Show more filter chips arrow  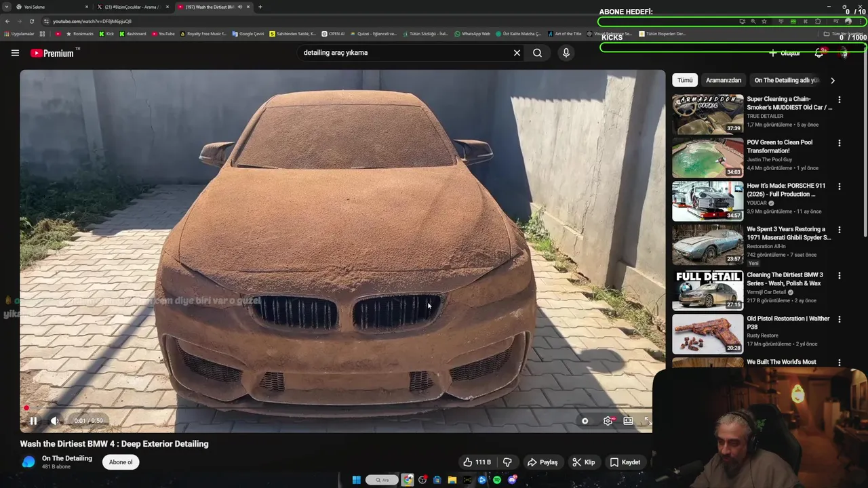click(833, 80)
